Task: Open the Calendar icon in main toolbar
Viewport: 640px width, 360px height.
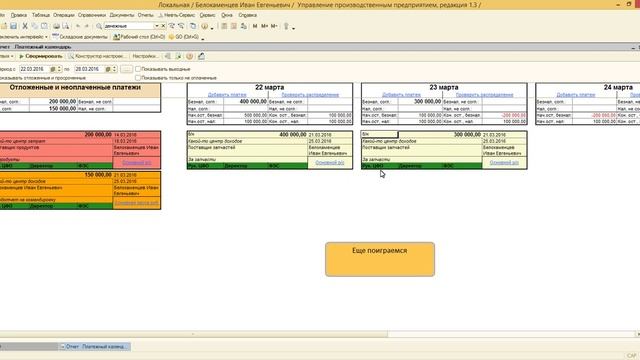Action: [234, 26]
